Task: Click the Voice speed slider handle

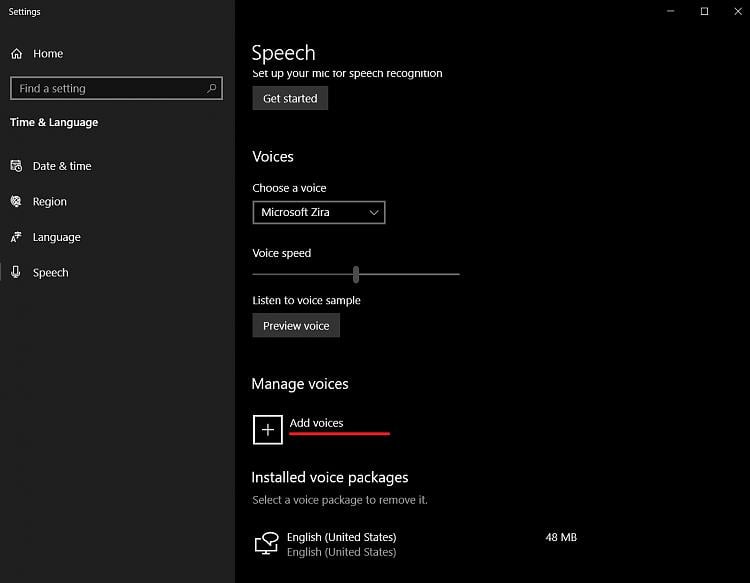Action: [356, 274]
